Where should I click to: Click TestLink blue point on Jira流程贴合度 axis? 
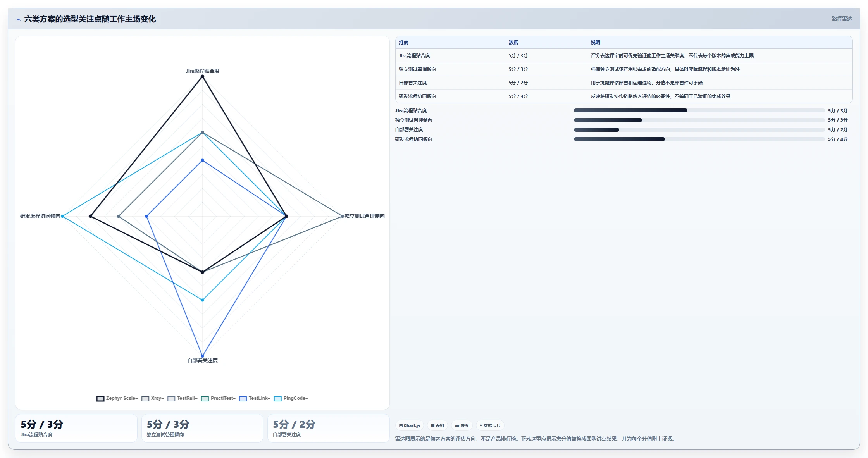(202, 160)
